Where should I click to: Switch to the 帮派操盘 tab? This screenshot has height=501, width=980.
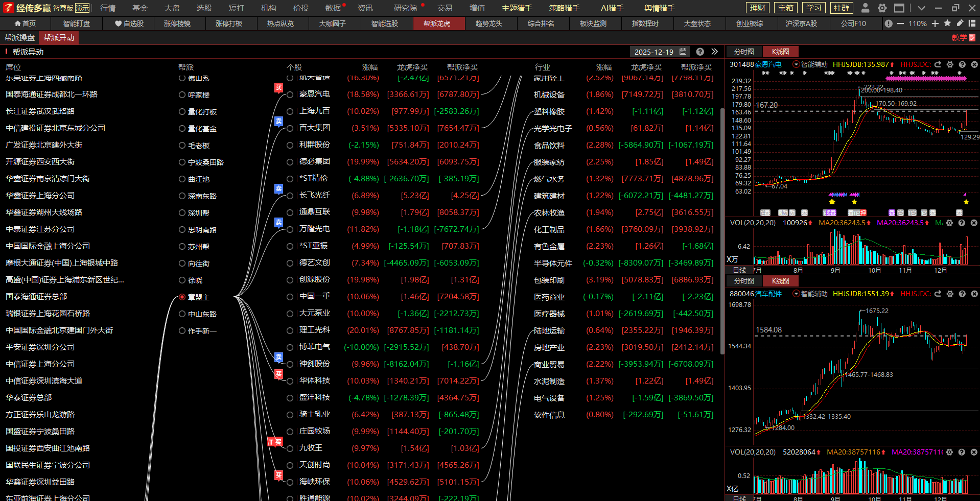tap(19, 38)
